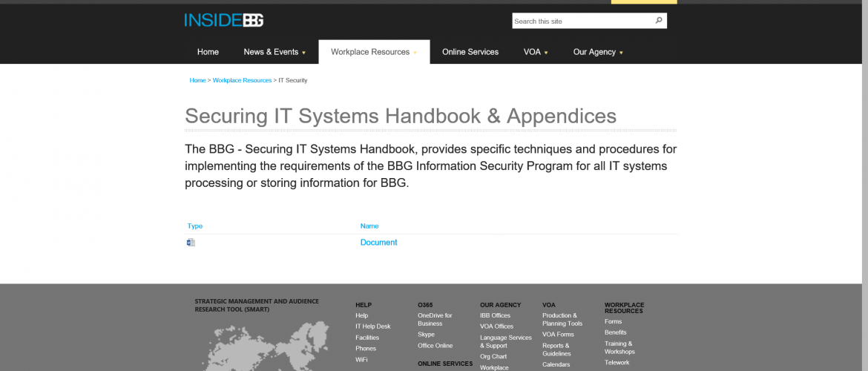
Task: Open OneDrive for Business link
Action: pos(435,320)
